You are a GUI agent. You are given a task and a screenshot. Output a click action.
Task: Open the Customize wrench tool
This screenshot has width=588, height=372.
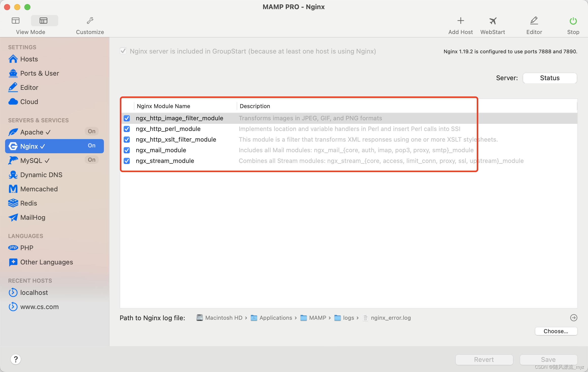90,21
